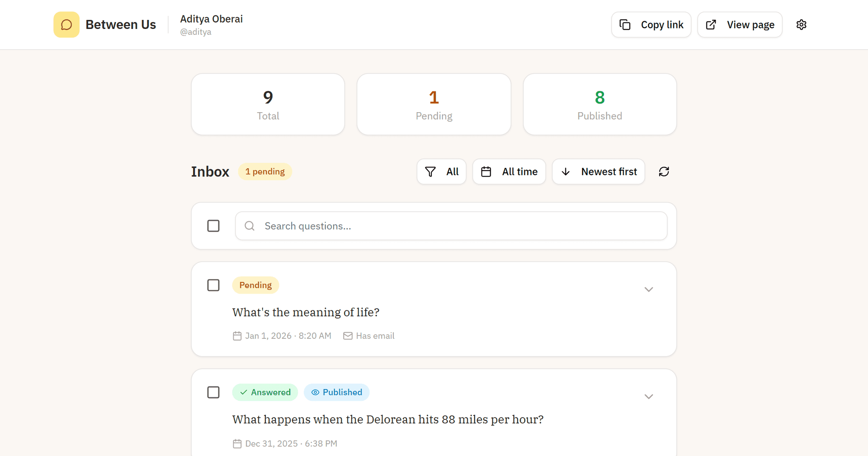Expand the Delorean question card
The image size is (868, 456).
[648, 397]
